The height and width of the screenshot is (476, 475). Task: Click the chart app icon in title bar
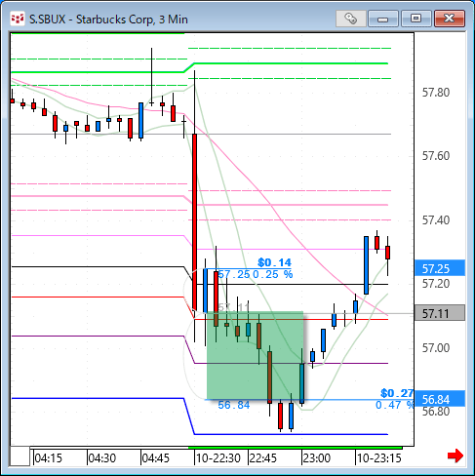pos(18,20)
